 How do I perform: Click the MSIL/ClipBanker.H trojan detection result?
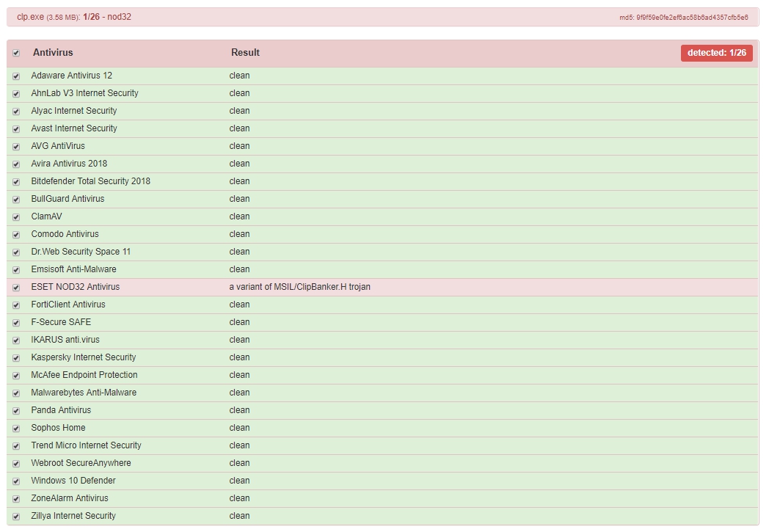pos(299,287)
